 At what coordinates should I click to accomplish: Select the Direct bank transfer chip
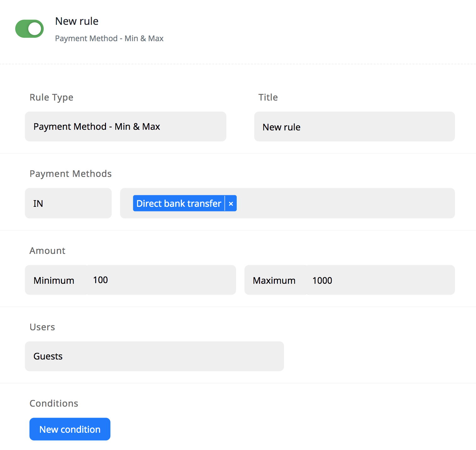pyautogui.click(x=179, y=204)
